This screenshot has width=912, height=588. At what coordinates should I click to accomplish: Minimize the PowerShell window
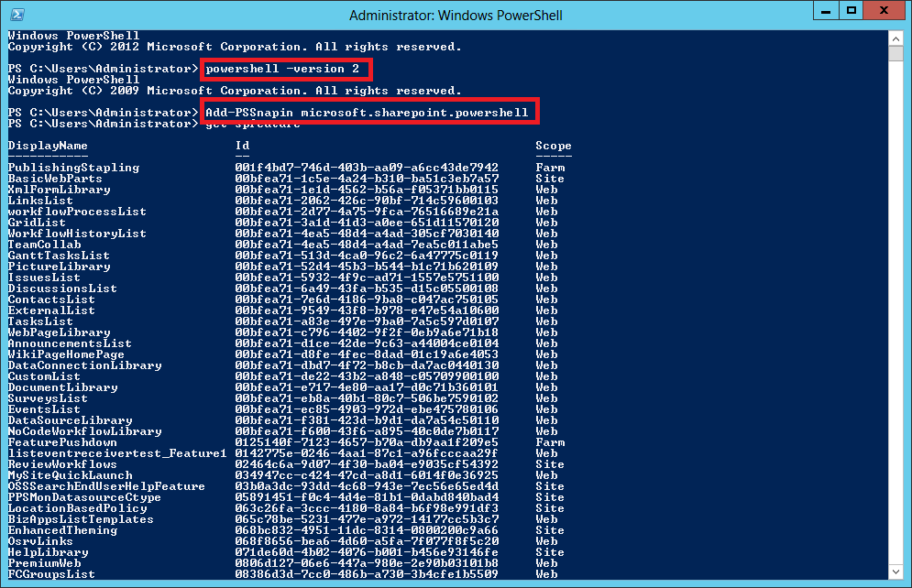click(x=825, y=10)
